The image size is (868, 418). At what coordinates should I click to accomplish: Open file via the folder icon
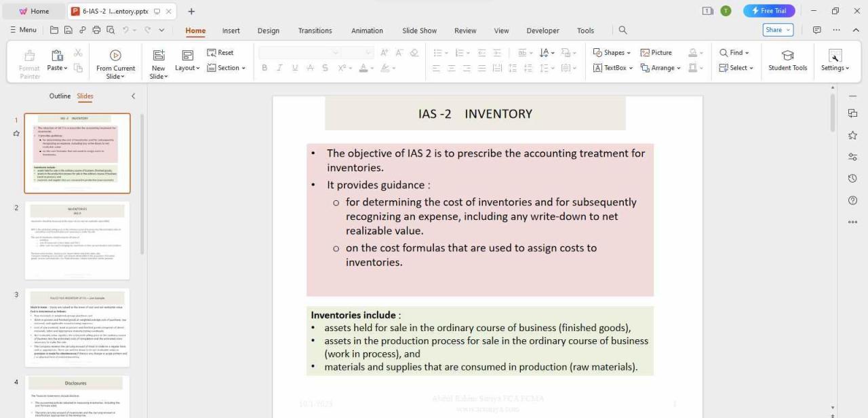[x=54, y=30]
